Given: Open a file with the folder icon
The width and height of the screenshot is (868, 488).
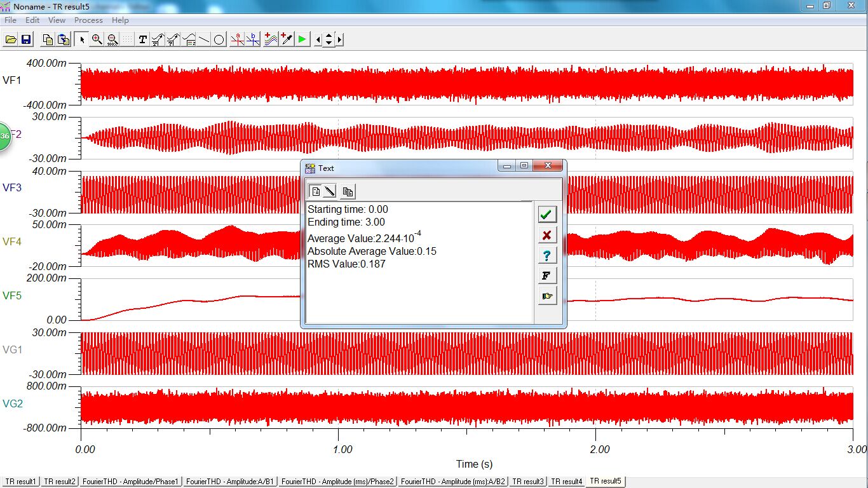Looking at the screenshot, I should pos(10,39).
